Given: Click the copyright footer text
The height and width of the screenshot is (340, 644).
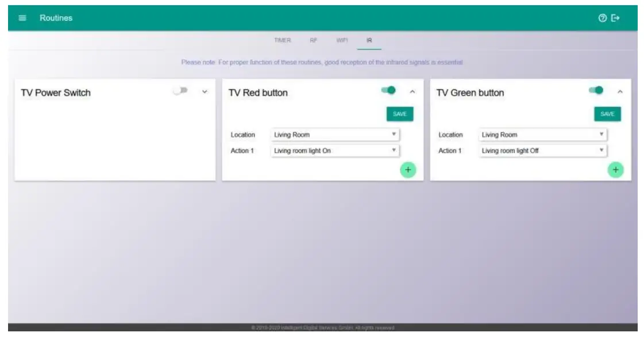Looking at the screenshot, I should [x=323, y=328].
